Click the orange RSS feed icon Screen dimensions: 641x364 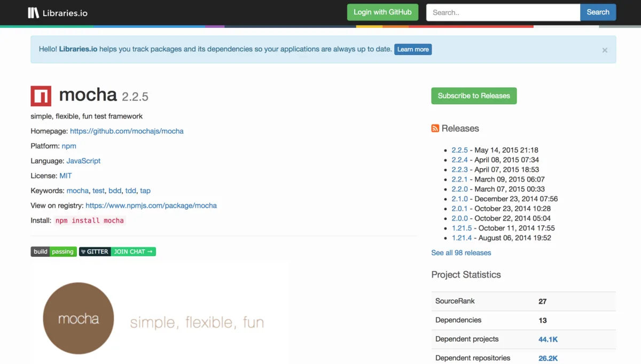(435, 128)
